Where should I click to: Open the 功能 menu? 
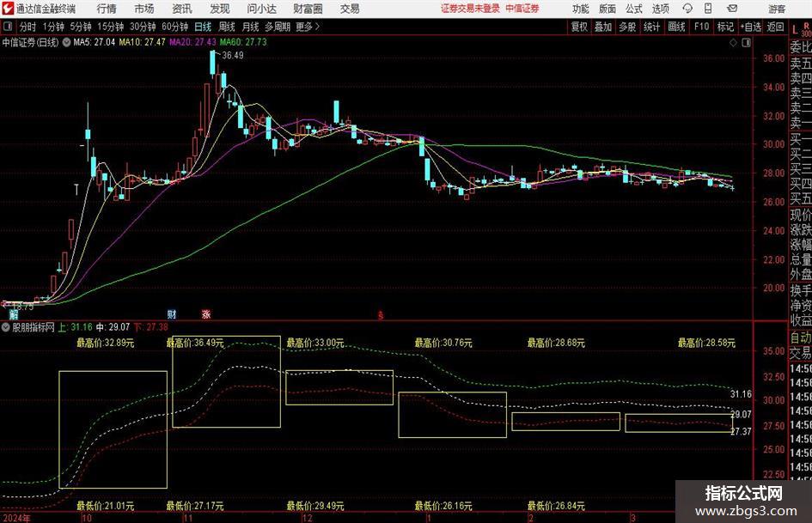point(581,9)
